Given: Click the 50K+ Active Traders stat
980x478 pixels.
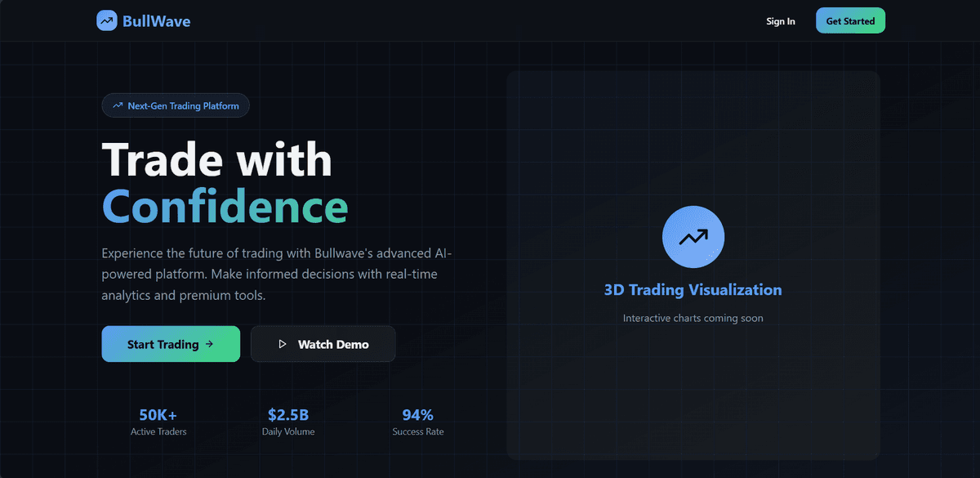Looking at the screenshot, I should (158, 422).
